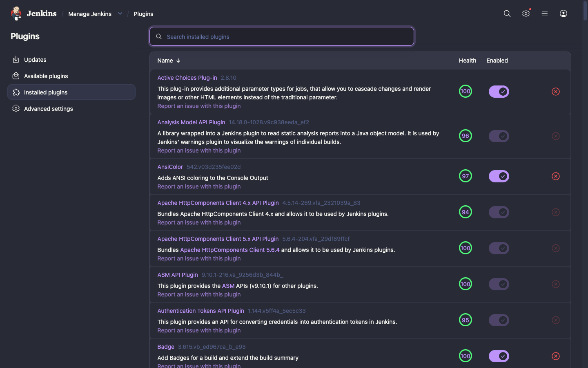Click health score 100 for HttpComponents 5.x
The height and width of the screenshot is (368, 588).
[465, 248]
